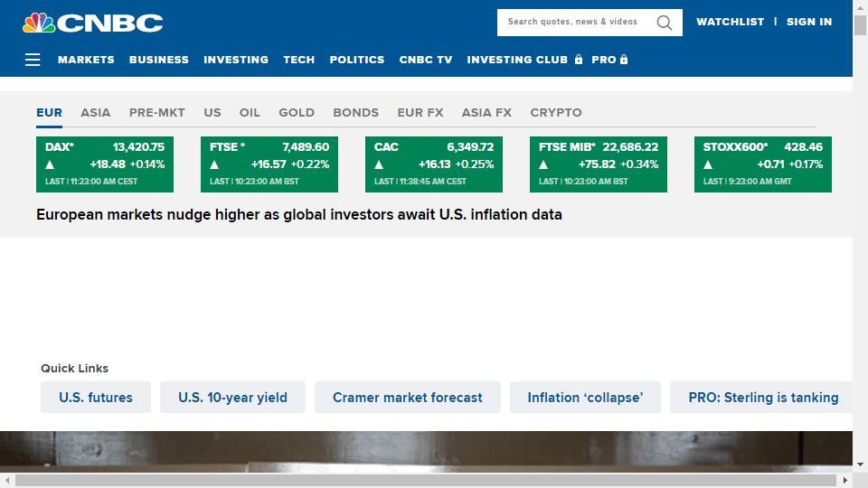This screenshot has width=868, height=488.
Task: Focus the search quotes input field
Action: 573,22
